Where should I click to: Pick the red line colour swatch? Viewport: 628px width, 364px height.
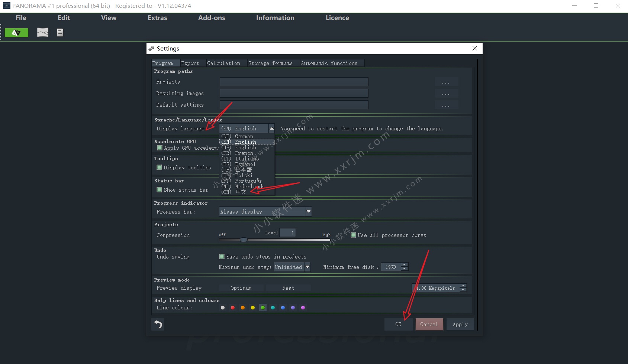click(x=233, y=308)
